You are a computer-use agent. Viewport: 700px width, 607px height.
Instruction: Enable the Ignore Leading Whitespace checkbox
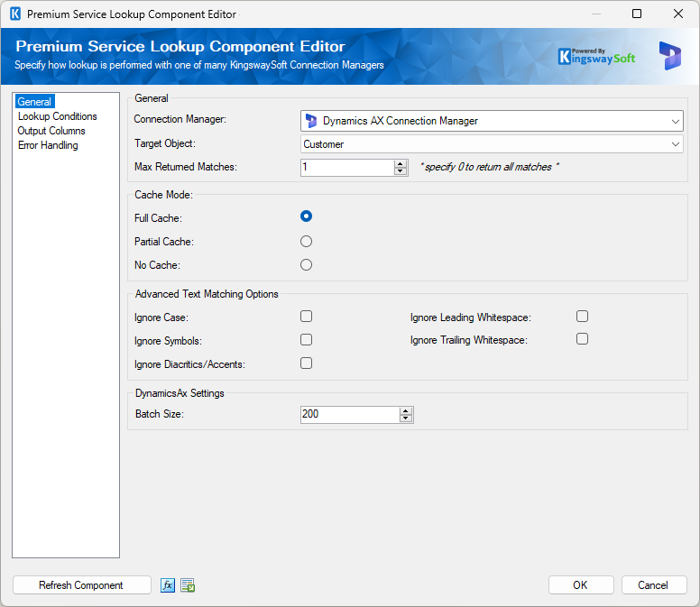[582, 317]
